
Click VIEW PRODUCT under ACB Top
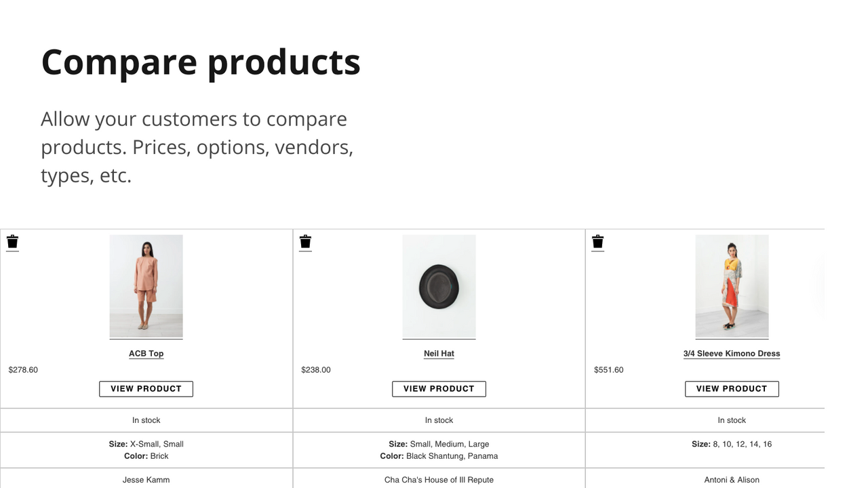pos(146,388)
